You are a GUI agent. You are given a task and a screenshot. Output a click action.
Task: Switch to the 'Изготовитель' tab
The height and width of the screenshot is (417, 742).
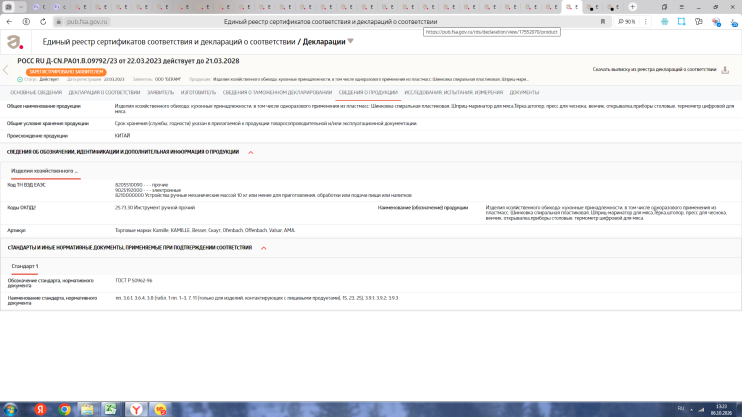[x=198, y=93]
